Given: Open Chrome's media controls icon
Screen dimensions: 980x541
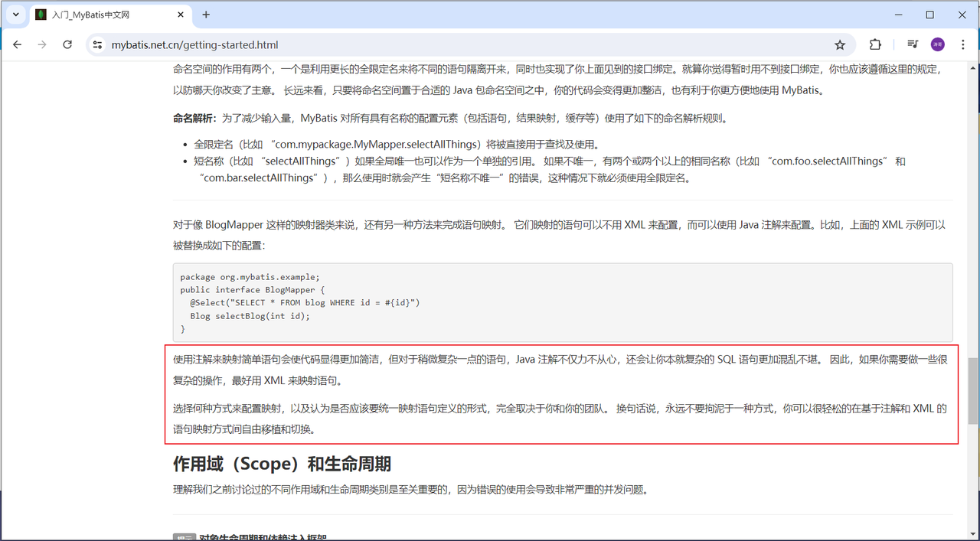Looking at the screenshot, I should pos(912,44).
